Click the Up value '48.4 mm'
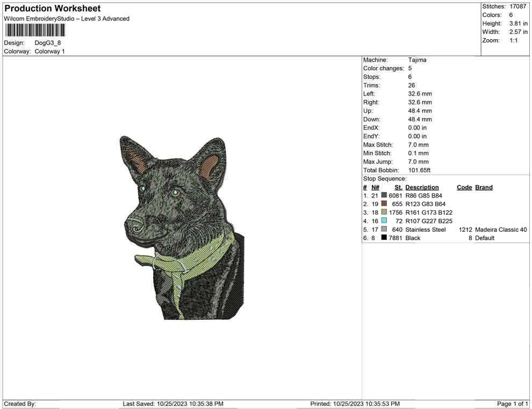The height and width of the screenshot is (409, 532). (x=420, y=111)
